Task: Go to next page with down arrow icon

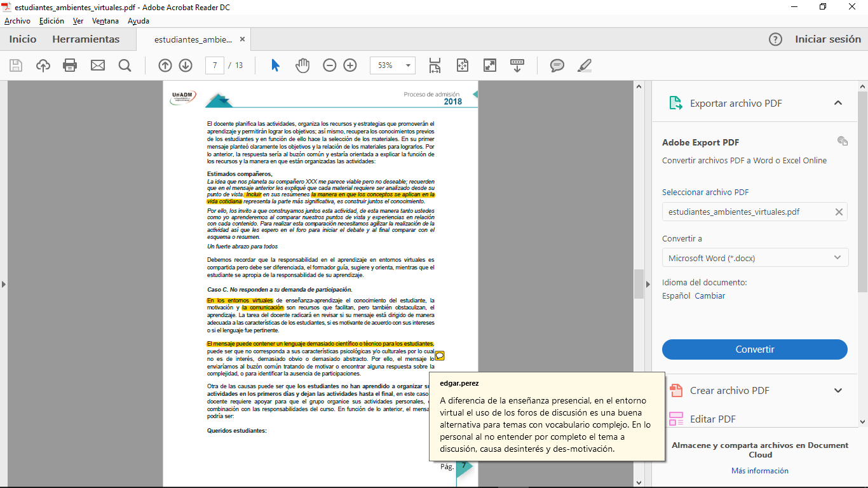Action: [185, 65]
